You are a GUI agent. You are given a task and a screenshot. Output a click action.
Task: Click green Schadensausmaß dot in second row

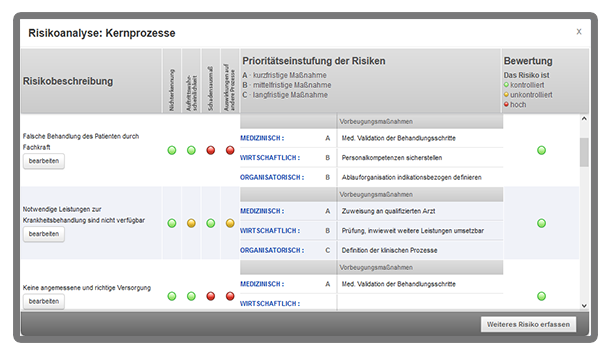(211, 223)
